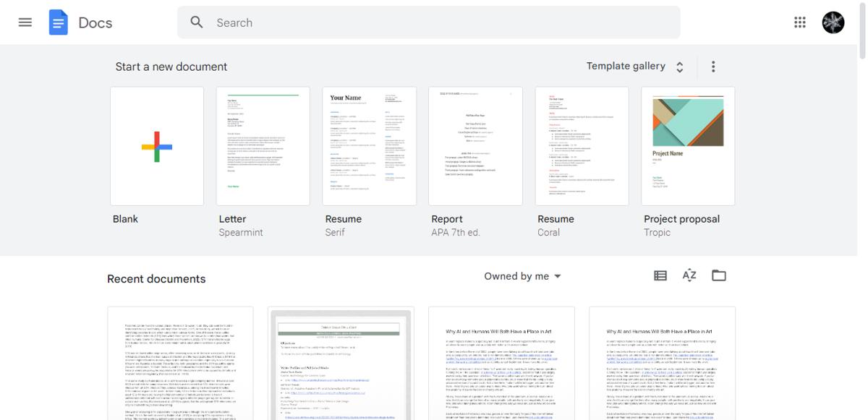Open the main navigation menu
The width and height of the screenshot is (868, 420).
25,22
